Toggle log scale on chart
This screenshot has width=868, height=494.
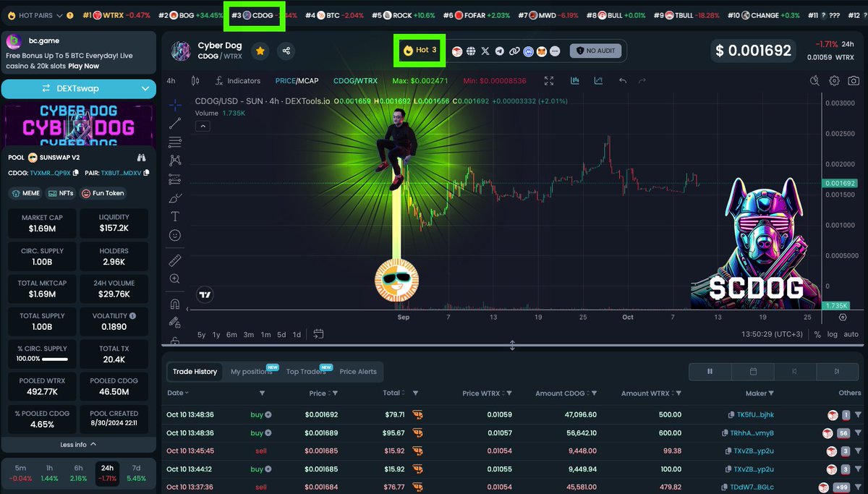[x=833, y=334]
